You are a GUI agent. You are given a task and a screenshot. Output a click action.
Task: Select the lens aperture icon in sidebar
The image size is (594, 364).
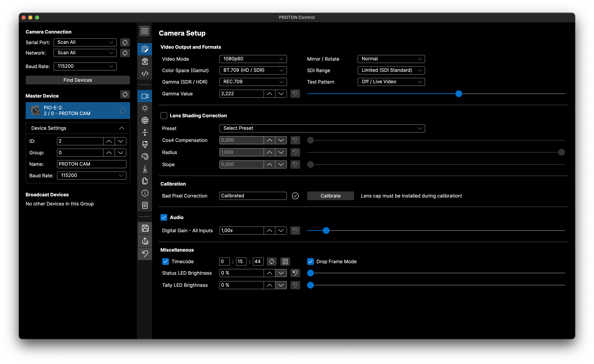point(145,120)
